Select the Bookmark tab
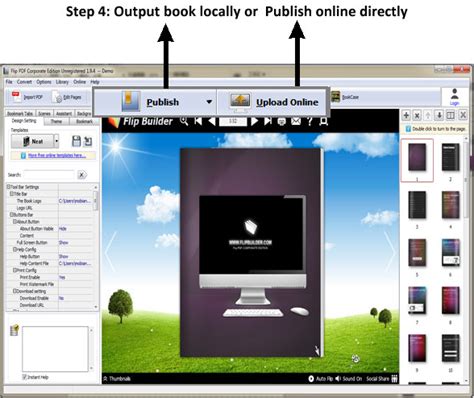The height and width of the screenshot is (398, 474). pos(84,121)
